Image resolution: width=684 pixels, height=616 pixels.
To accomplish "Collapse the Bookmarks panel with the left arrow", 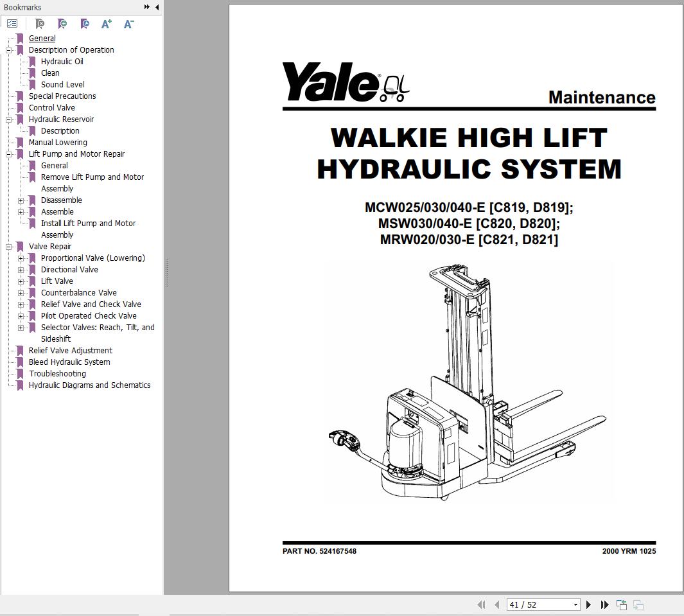I will point(157,7).
